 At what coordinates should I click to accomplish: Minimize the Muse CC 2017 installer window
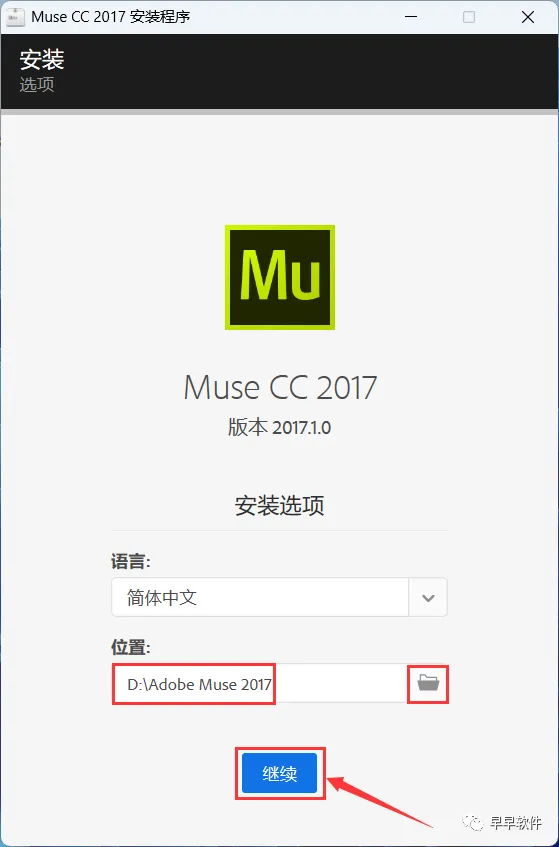point(411,17)
